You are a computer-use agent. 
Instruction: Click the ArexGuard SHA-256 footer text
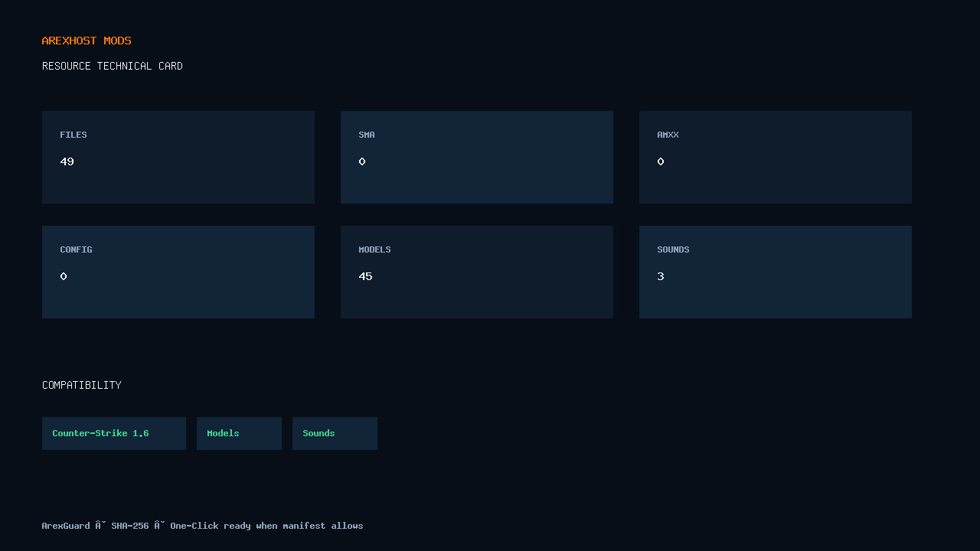coord(203,526)
